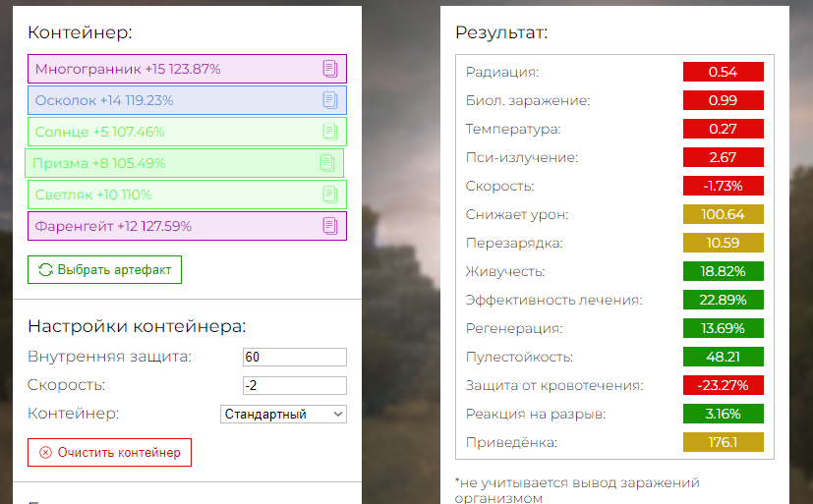813x504 pixels.
Task: Click the Защита от кровотечения label
Action: coord(554,385)
